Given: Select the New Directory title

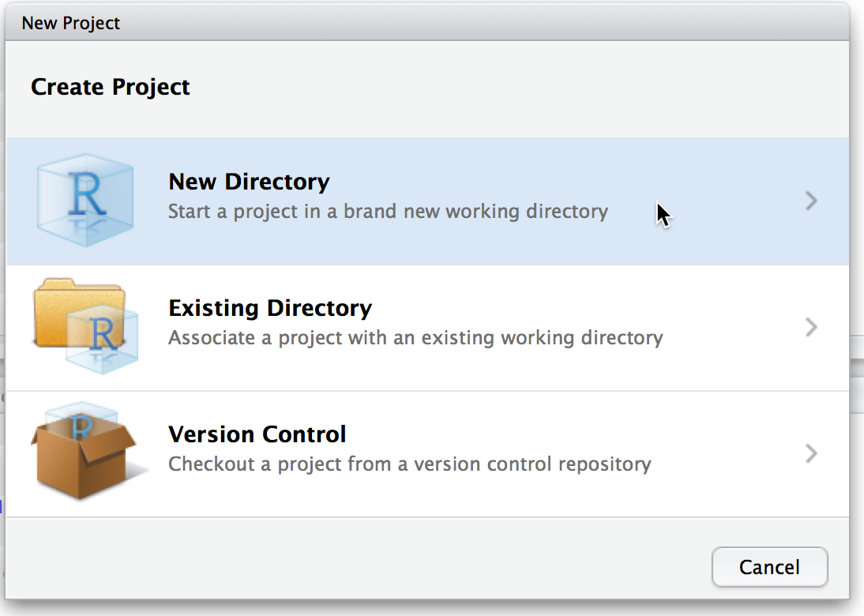Looking at the screenshot, I should pos(249,182).
